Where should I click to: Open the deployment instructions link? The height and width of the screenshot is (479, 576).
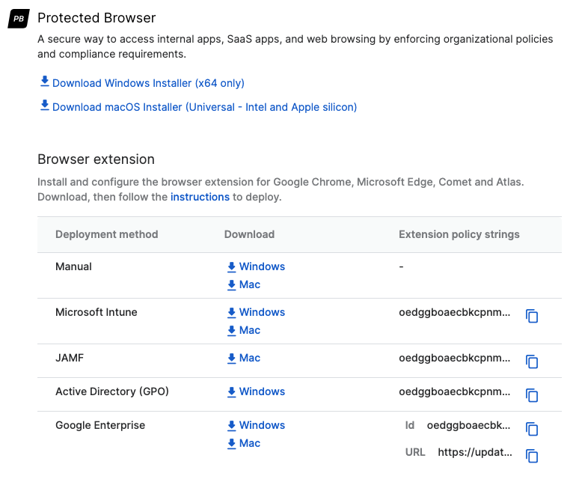point(200,197)
